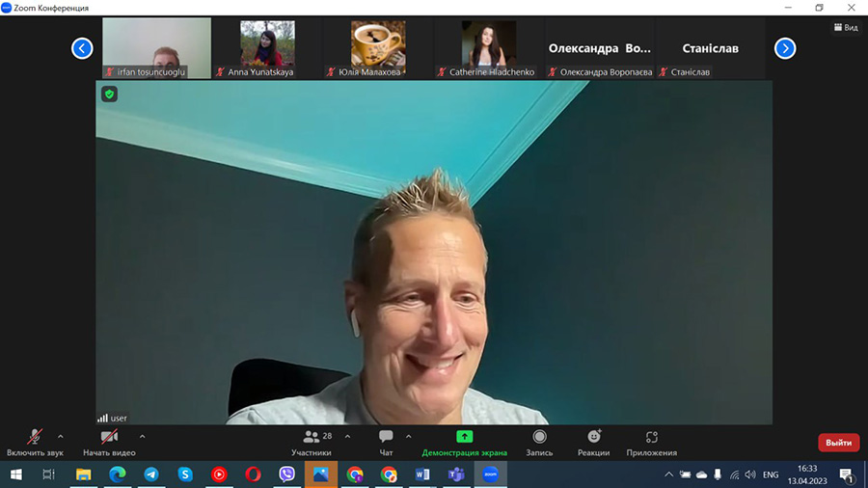This screenshot has width=868, height=488.
Task: Show previous participants with left arrow
Action: pos(82,48)
